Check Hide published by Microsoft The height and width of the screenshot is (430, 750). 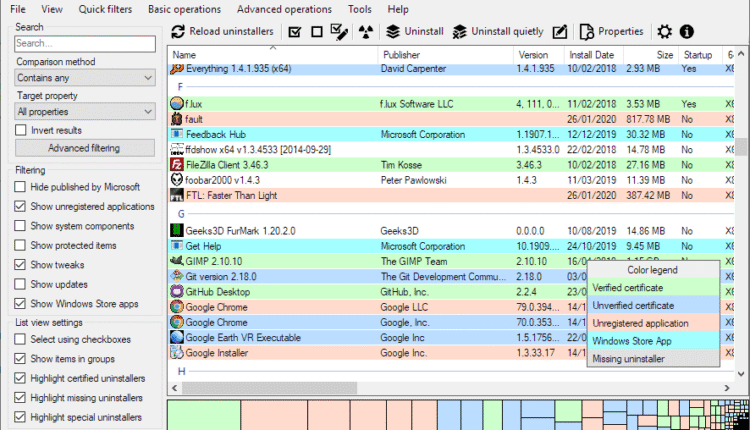click(x=20, y=187)
